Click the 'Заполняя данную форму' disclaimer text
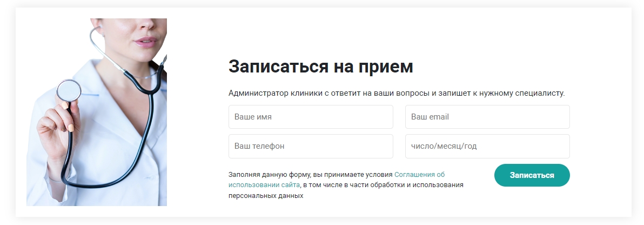The image size is (644, 225). click(x=311, y=175)
